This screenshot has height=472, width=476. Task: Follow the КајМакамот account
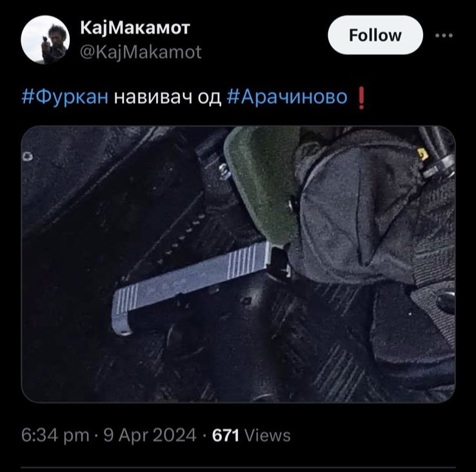pos(375,35)
